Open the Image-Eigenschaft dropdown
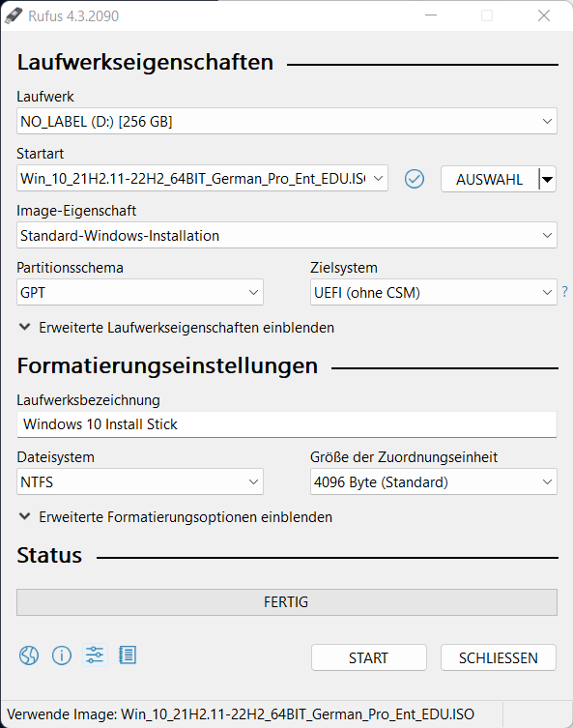The height and width of the screenshot is (728, 573). tap(287, 235)
